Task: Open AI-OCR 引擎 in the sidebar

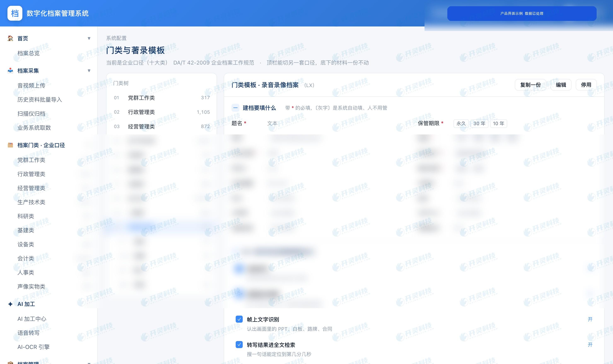Action: (x=33, y=347)
